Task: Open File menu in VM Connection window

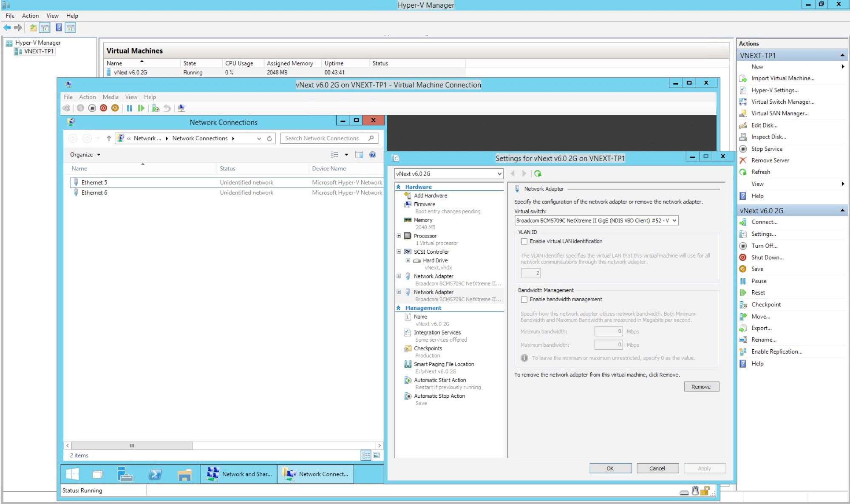Action: (68, 97)
